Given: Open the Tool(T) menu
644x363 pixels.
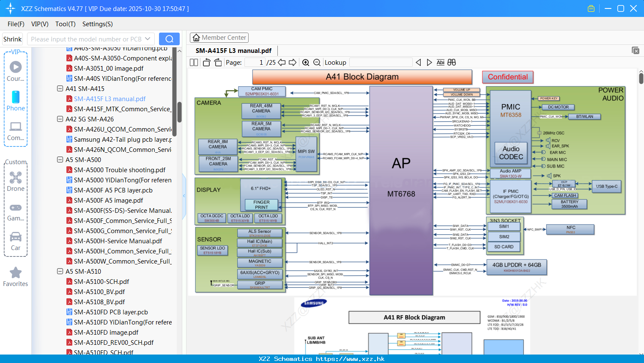Looking at the screenshot, I should [66, 24].
